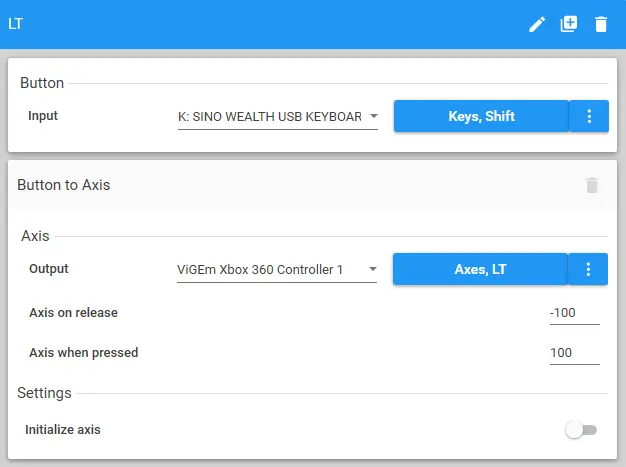Click the Axis when pressed label
Image resolution: width=626 pixels, height=467 pixels.
[x=84, y=353]
